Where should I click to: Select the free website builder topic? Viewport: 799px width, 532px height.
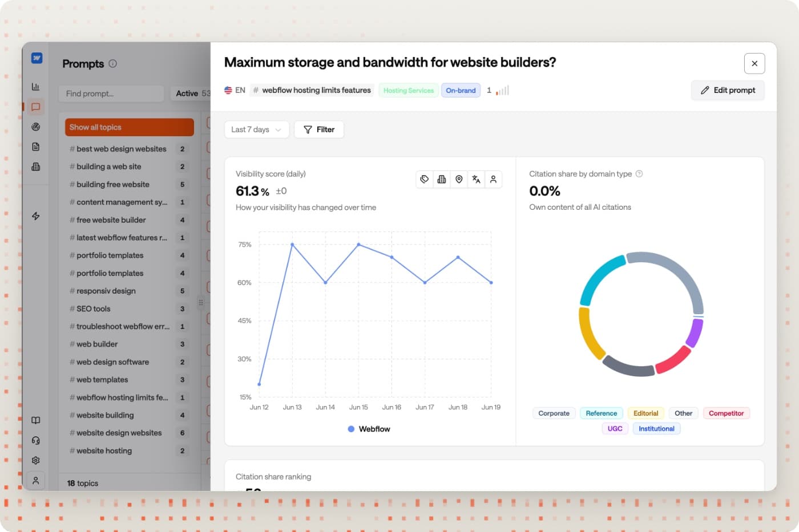[x=130, y=220]
